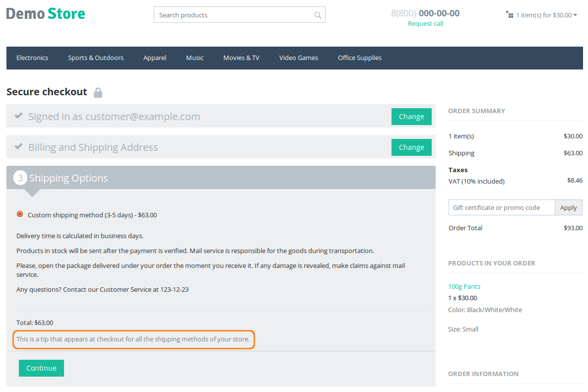
Task: Click the Order Total amount $93.00
Action: (x=573, y=228)
